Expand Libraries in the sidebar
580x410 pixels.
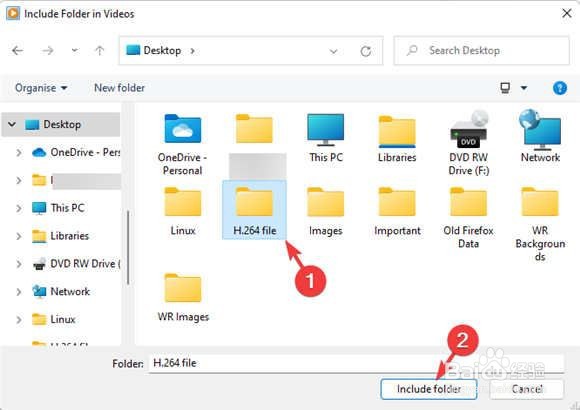18,236
